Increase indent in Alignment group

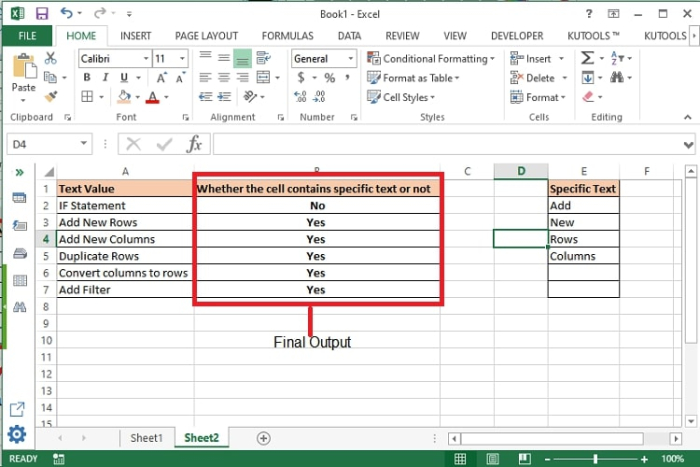(224, 96)
